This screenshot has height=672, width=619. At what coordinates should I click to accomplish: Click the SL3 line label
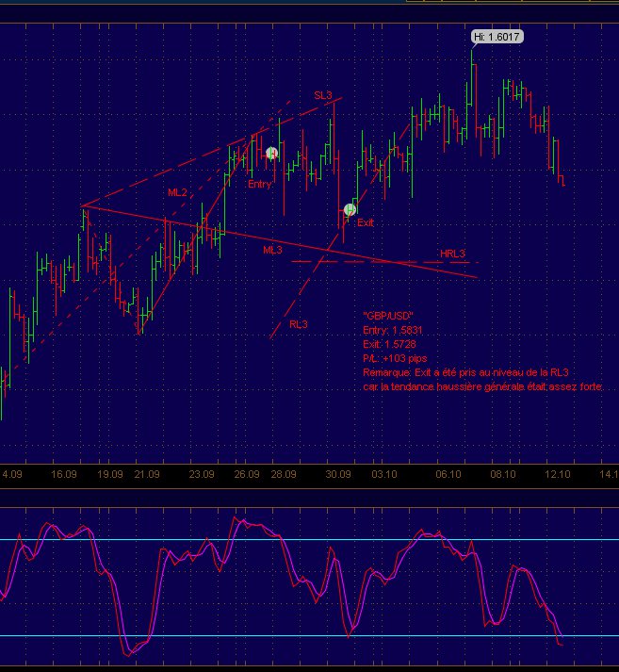(x=323, y=95)
